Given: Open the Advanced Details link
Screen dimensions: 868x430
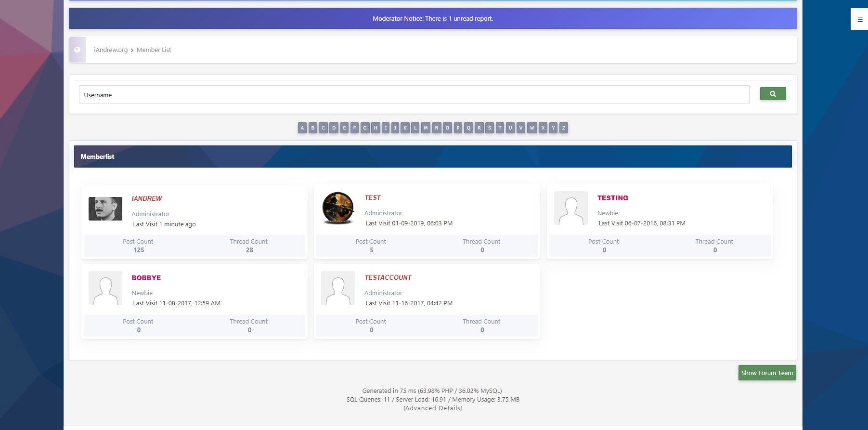Looking at the screenshot, I should point(433,408).
